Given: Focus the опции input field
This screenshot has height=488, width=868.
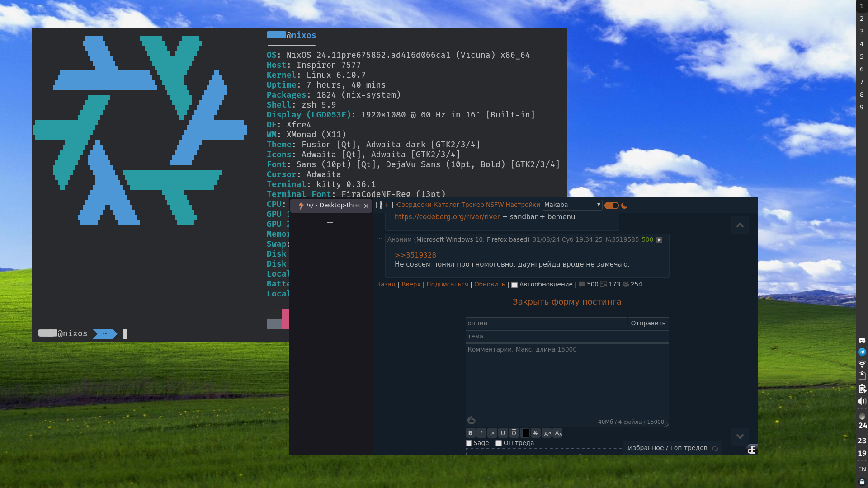Looking at the screenshot, I should 546,323.
